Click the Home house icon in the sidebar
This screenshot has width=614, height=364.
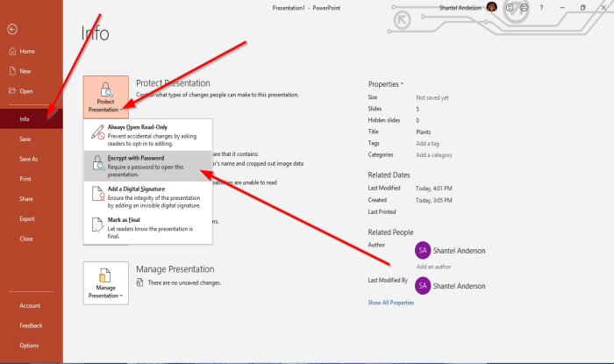pyautogui.click(x=12, y=51)
